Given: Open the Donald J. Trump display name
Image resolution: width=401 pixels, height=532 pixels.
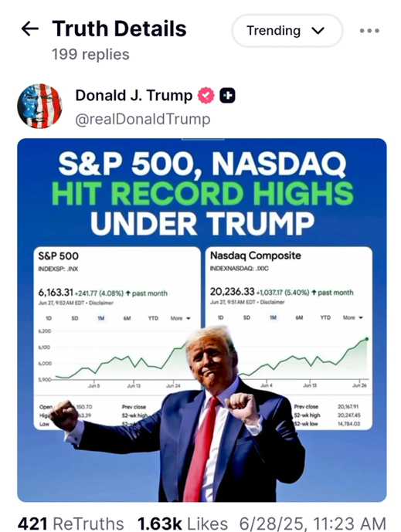Looking at the screenshot, I should coord(134,95).
